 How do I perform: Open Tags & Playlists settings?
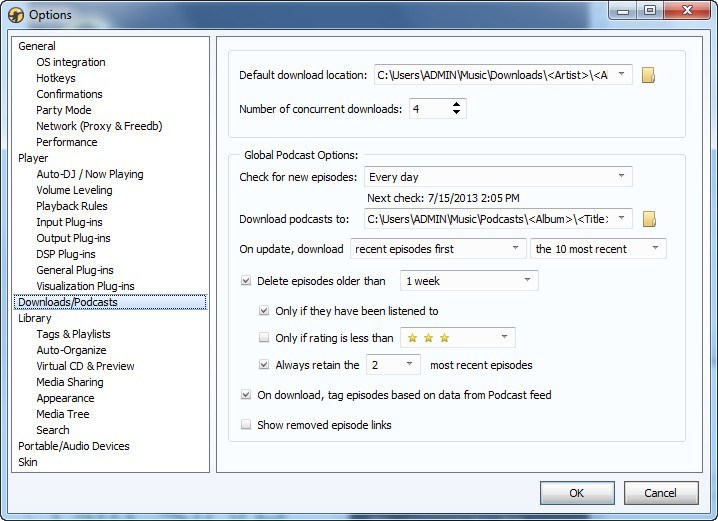pyautogui.click(x=73, y=334)
